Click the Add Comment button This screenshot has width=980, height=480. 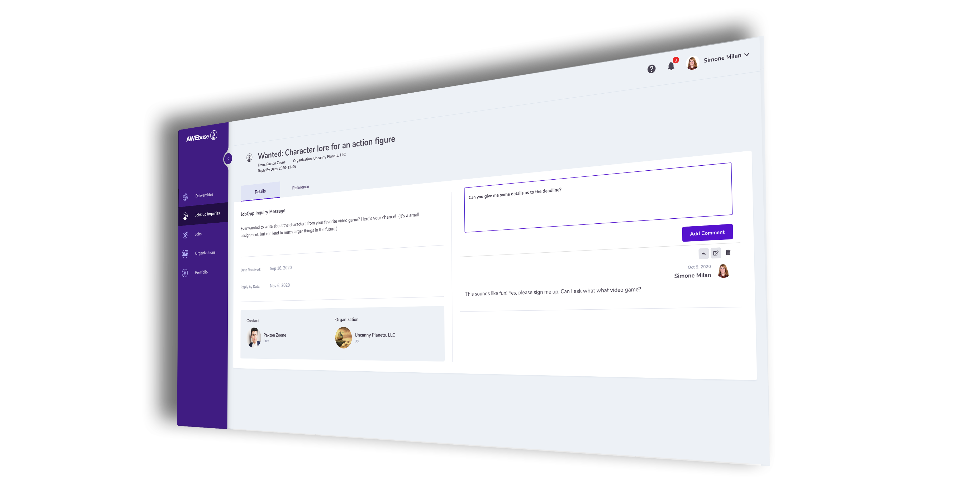707,233
